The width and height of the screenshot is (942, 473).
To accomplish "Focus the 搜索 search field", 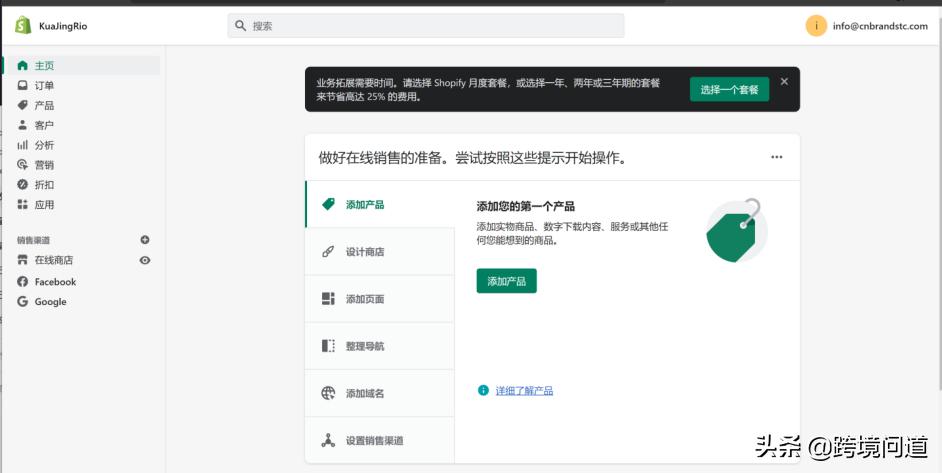I will click(426, 26).
